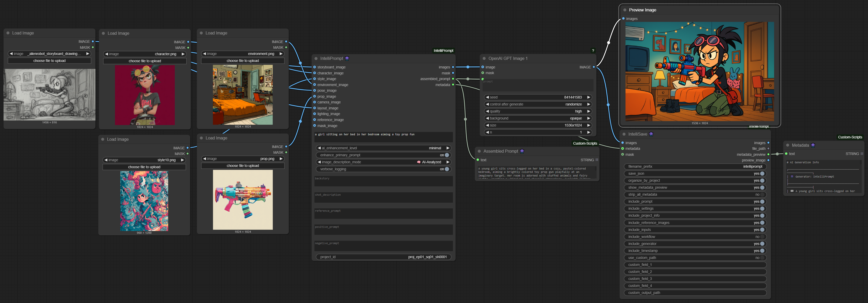868x303 pixels.
Task: Click the OpenAI GPT Image 1 collapse dot
Action: [484, 58]
